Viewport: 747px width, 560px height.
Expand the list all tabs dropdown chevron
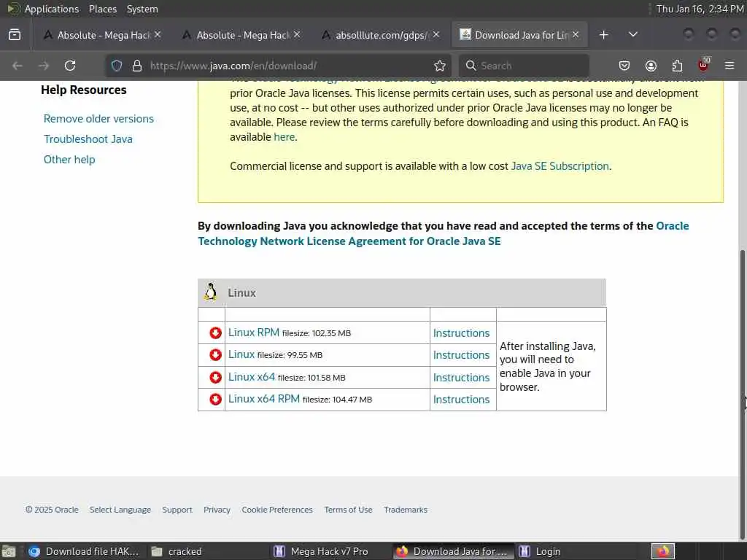pyautogui.click(x=633, y=34)
